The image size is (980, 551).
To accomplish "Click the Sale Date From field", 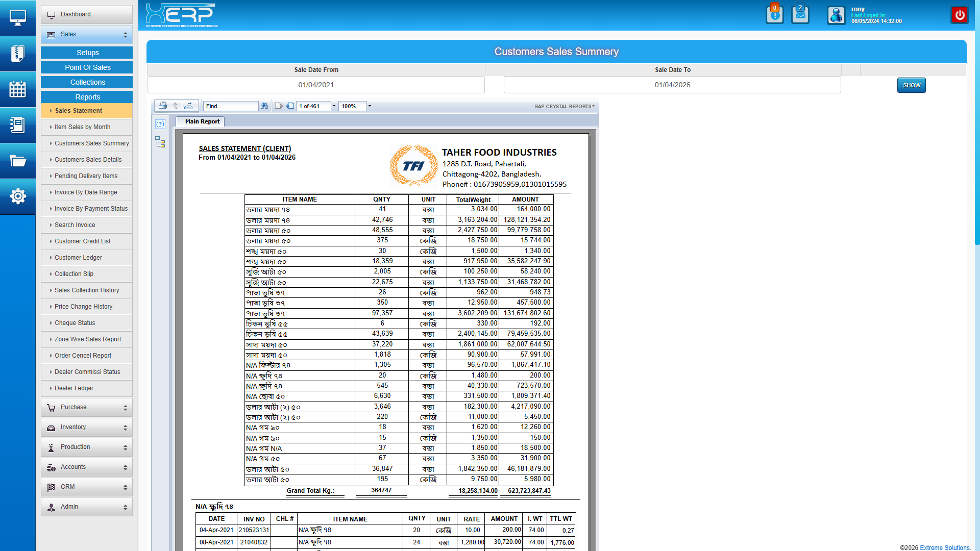I will coord(316,85).
